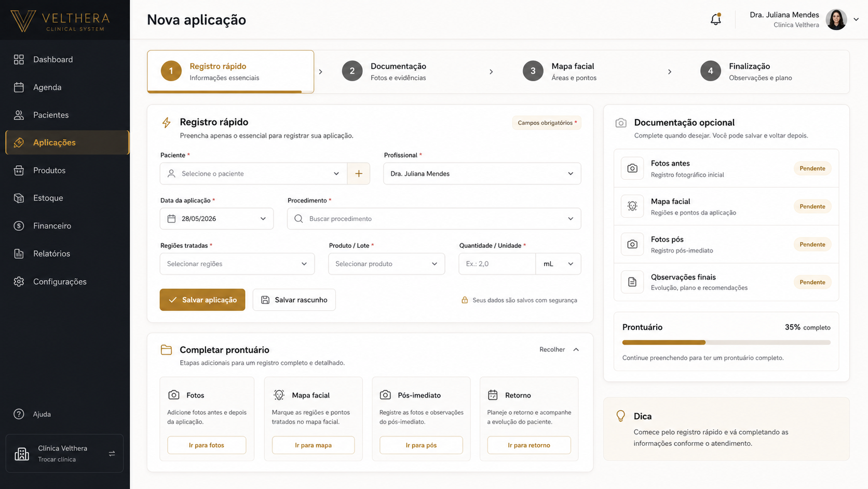Click the Ir para fotos button
The width and height of the screenshot is (868, 489).
pos(207,445)
